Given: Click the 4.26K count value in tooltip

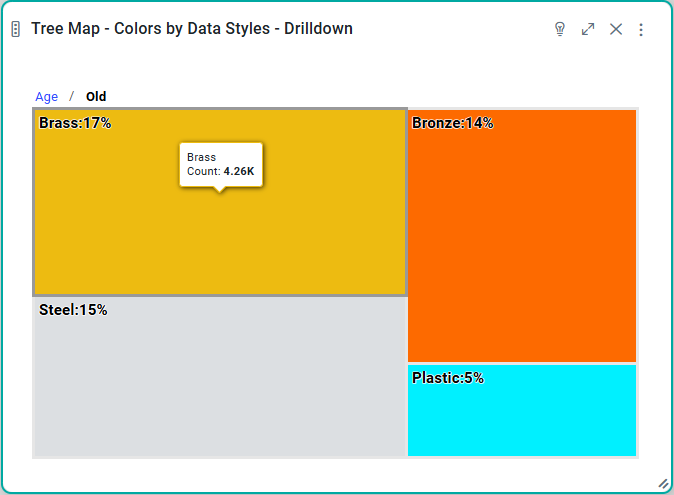Looking at the screenshot, I should (239, 172).
